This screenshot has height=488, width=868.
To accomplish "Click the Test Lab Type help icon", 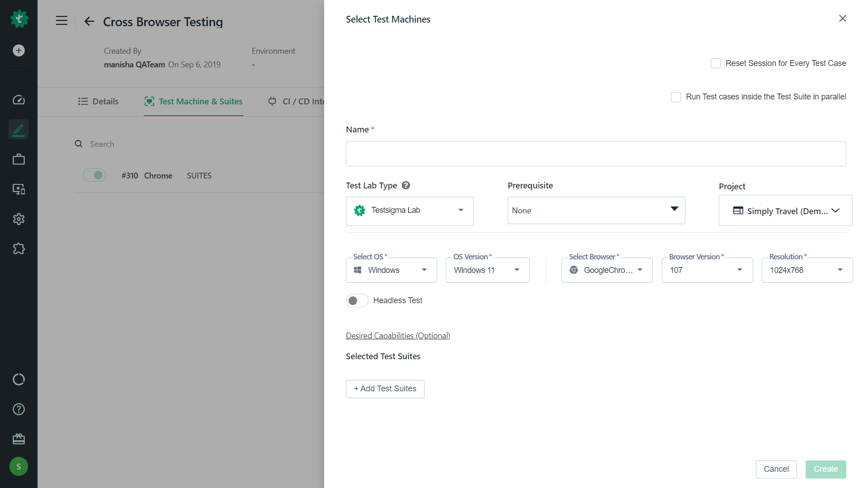I will (x=406, y=185).
